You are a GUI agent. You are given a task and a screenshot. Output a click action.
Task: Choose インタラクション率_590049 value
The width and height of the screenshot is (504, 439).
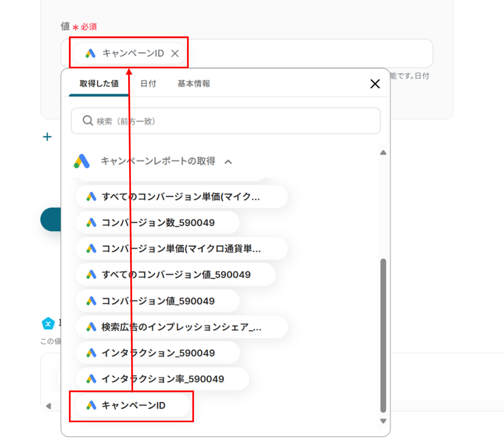[163, 379]
